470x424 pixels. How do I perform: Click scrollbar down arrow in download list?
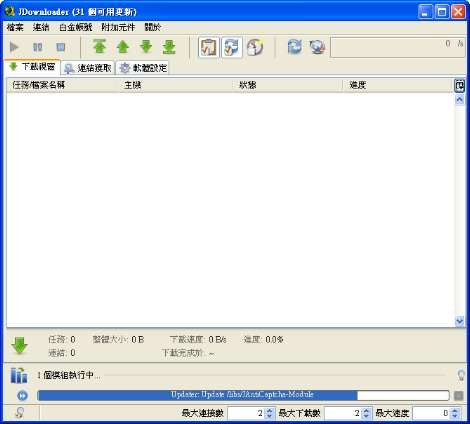click(459, 321)
